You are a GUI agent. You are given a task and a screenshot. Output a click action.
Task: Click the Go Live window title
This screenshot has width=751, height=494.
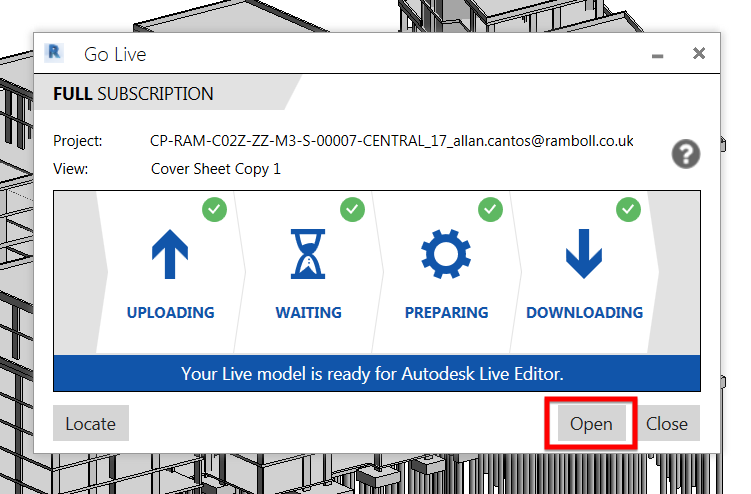click(x=115, y=54)
